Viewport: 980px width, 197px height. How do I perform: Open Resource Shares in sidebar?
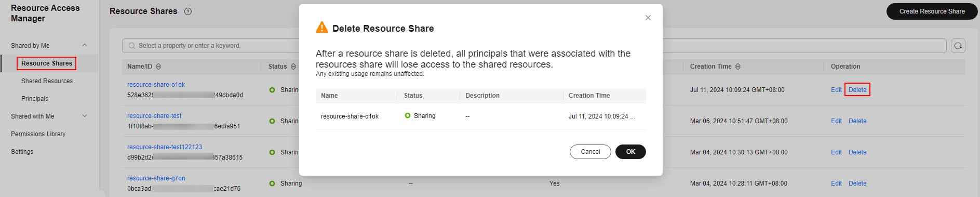[47, 63]
